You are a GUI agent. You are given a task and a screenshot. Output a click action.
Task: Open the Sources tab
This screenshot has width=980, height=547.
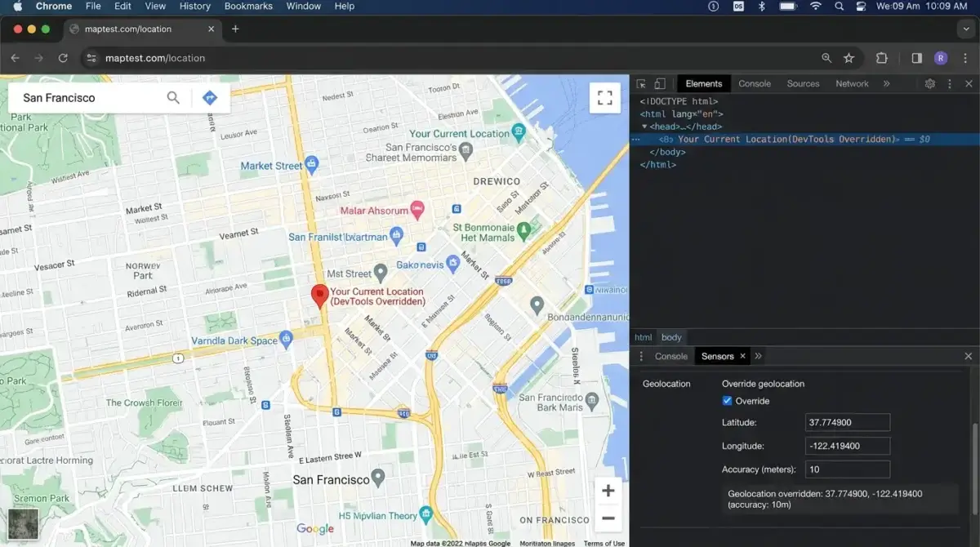803,83
